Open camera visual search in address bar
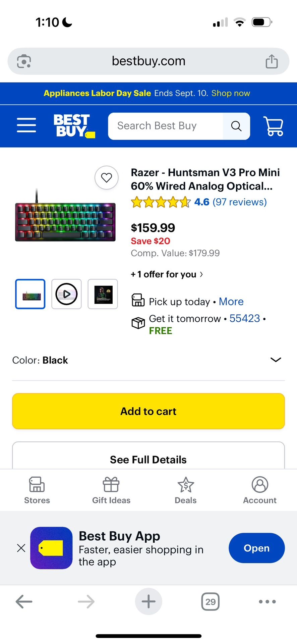Viewport: 297px width, 644px height. point(23,61)
